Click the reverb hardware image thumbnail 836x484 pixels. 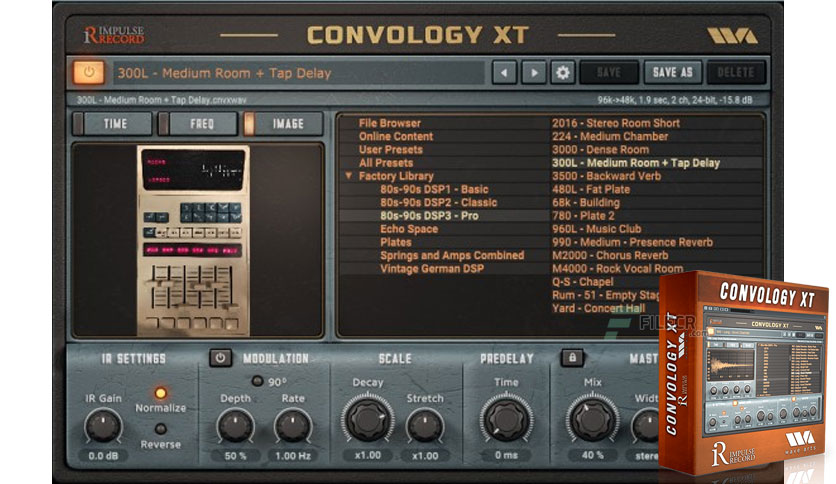coord(193,240)
